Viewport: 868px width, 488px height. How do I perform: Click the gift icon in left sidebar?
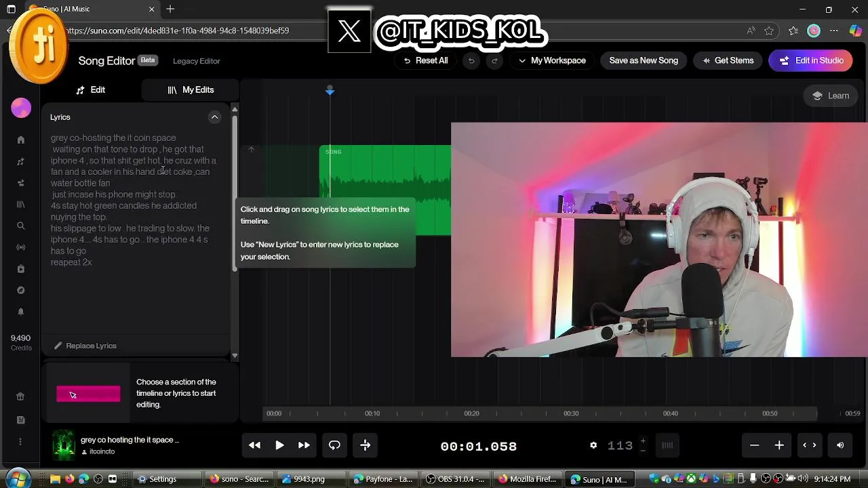tap(21, 397)
